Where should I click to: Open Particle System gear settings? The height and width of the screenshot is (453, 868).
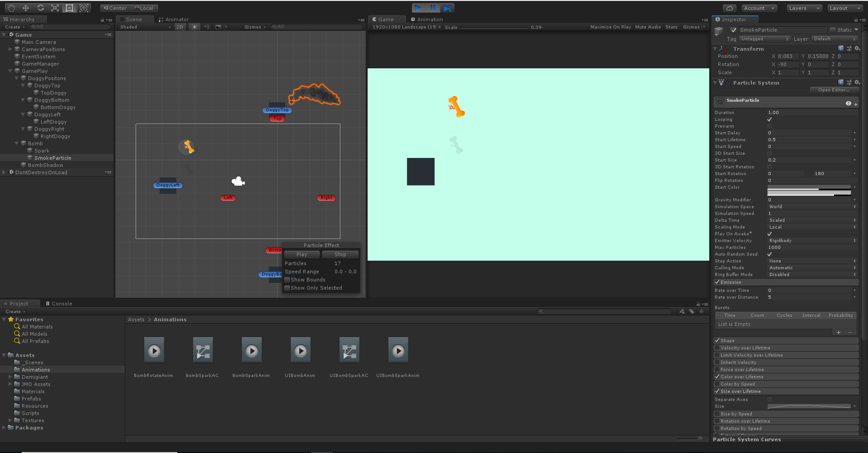coord(857,82)
